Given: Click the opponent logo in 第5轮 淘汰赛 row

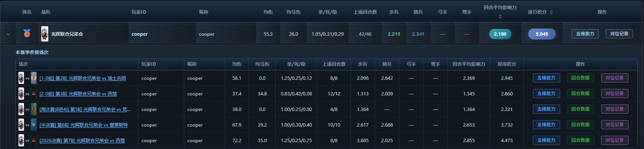Looking at the screenshot, I should [x=34, y=109].
